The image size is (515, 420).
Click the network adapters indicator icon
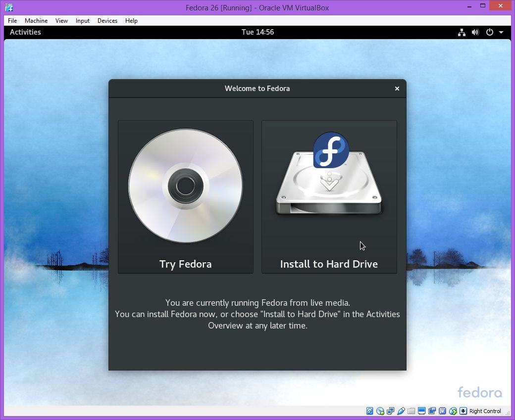[391, 411]
